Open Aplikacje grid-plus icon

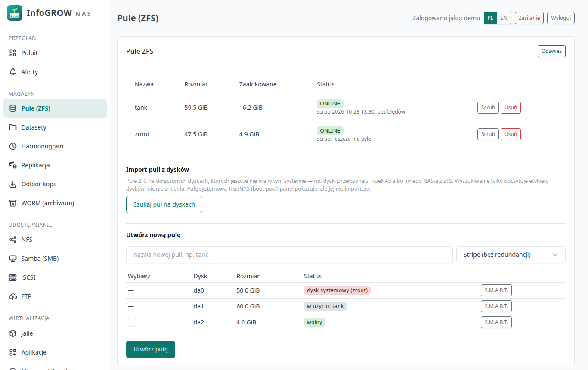point(13,352)
